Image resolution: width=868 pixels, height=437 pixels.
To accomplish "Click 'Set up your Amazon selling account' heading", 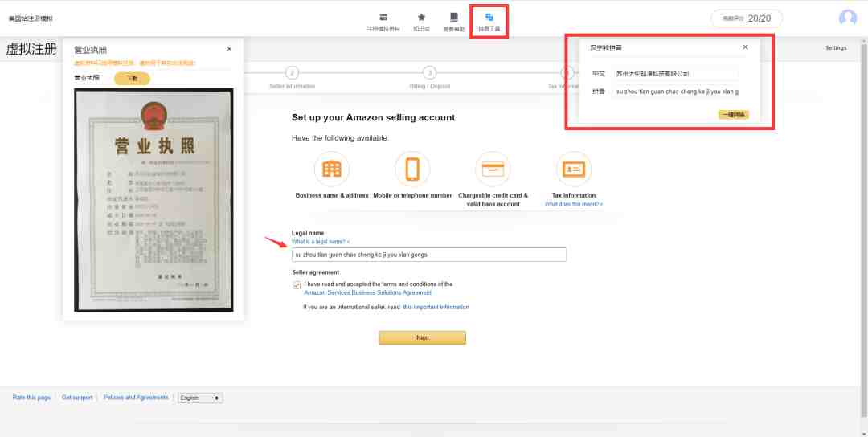I will coord(373,117).
